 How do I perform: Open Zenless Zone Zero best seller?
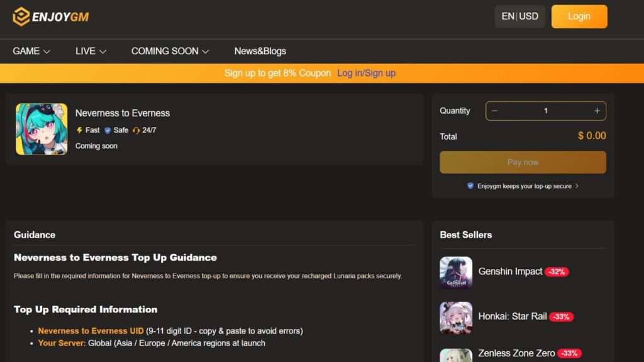(x=516, y=353)
